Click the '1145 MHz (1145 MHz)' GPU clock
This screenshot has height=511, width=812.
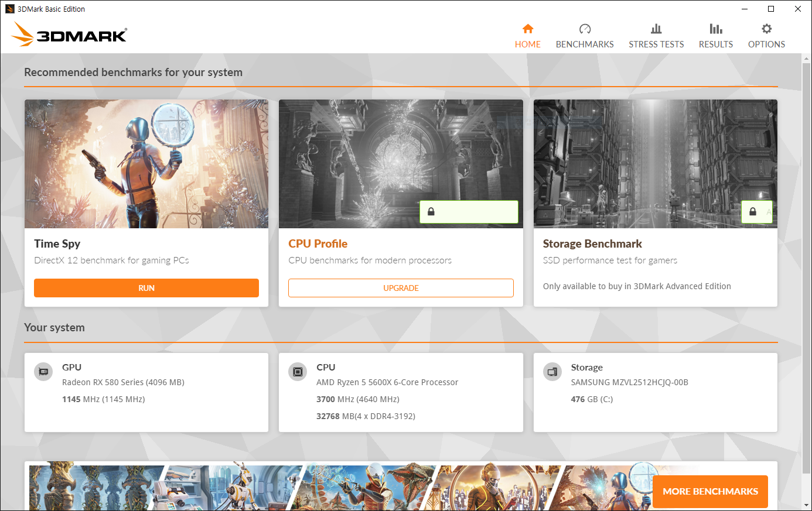pyautogui.click(x=103, y=399)
